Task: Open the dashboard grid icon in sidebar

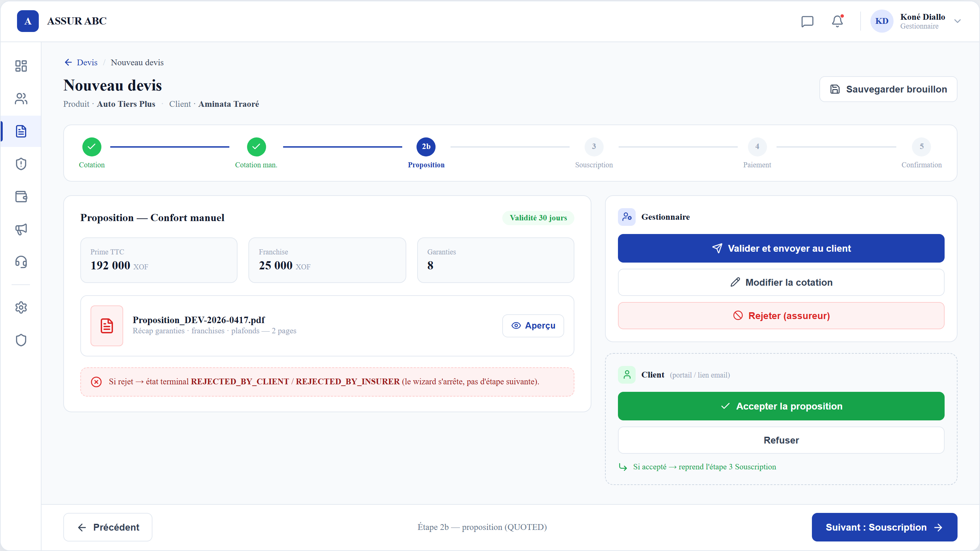Action: (x=21, y=66)
